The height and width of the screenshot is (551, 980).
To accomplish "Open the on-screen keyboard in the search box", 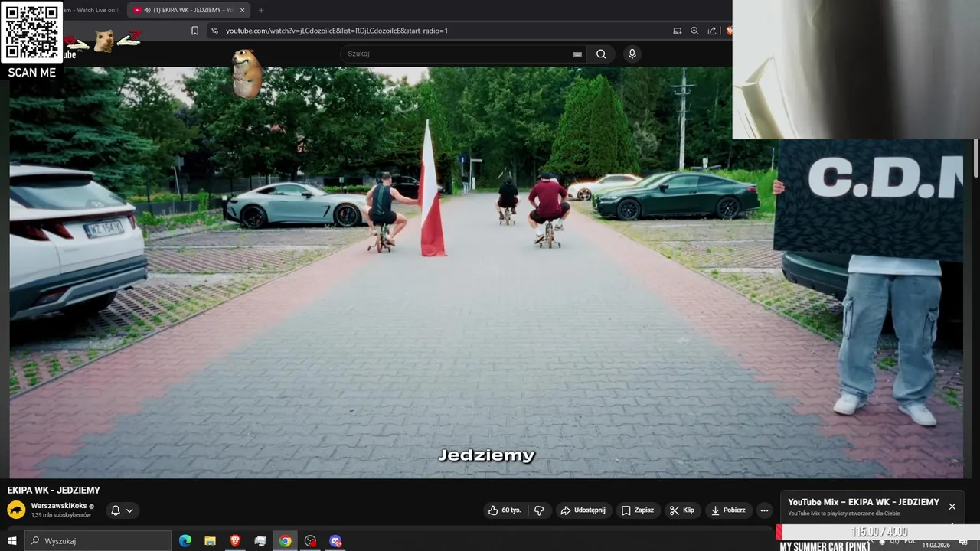I will (577, 54).
